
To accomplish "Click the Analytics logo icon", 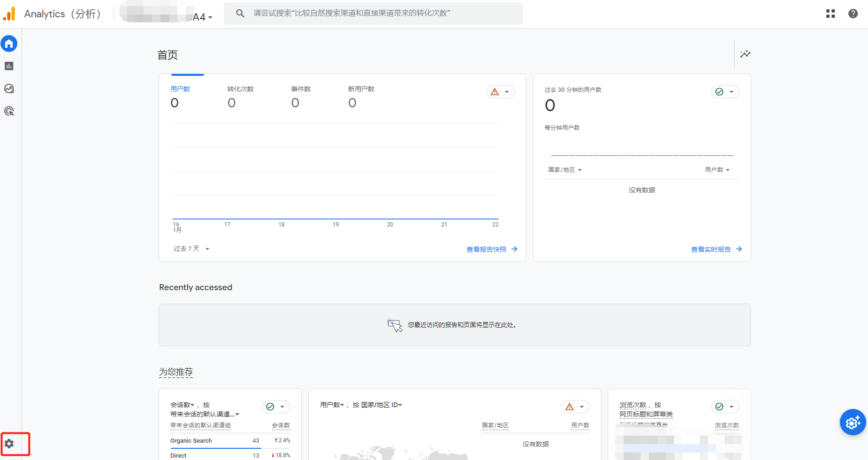I will click(9, 14).
